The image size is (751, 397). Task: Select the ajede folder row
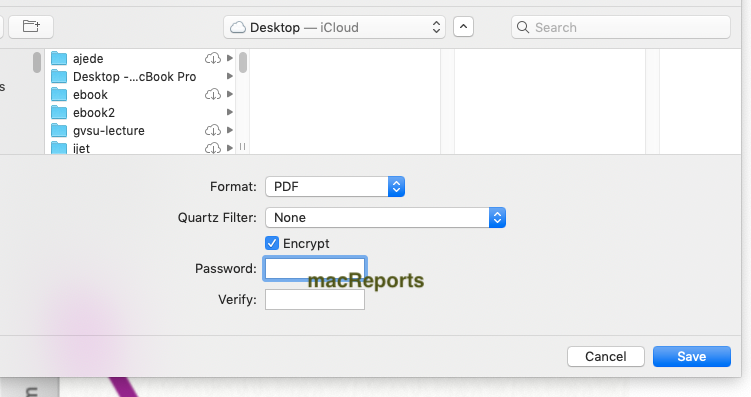(142, 58)
